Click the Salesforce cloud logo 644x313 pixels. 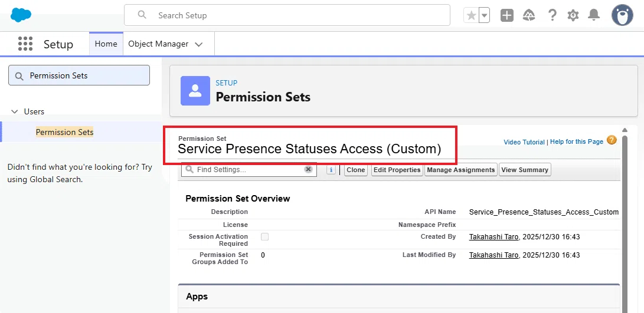[x=21, y=15]
